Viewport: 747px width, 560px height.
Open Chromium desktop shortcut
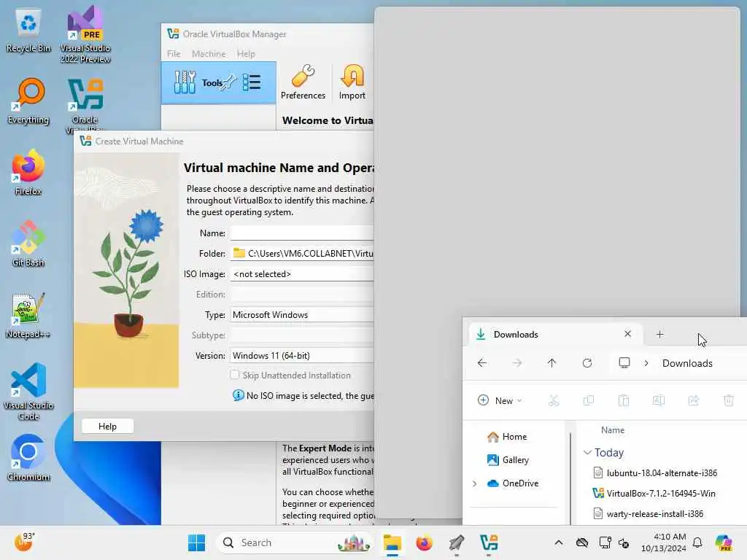click(28, 458)
